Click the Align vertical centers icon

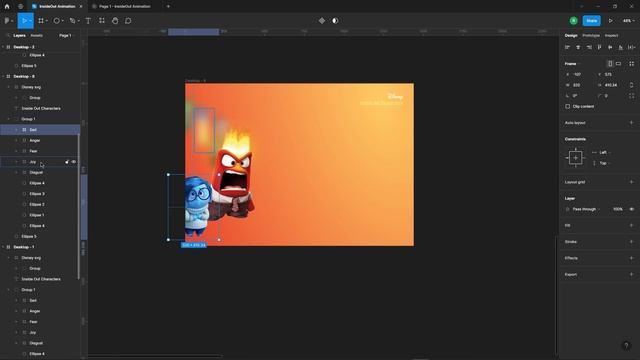point(610,47)
